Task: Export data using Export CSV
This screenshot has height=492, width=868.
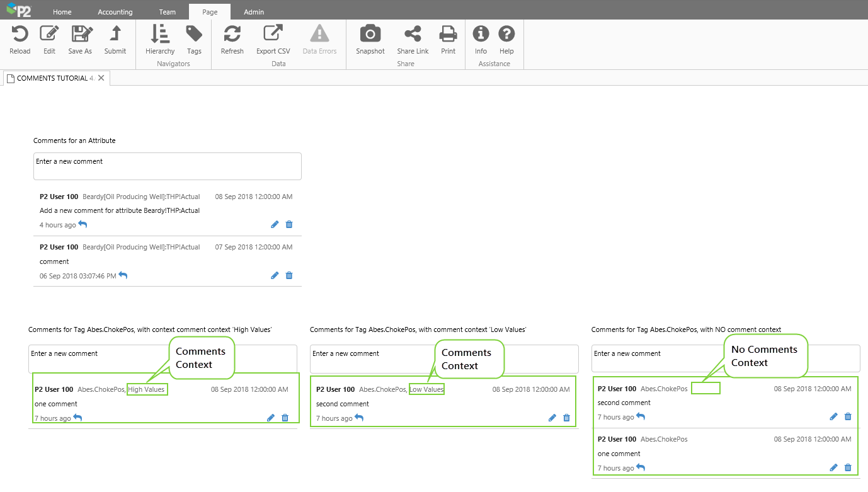Action: pos(273,35)
